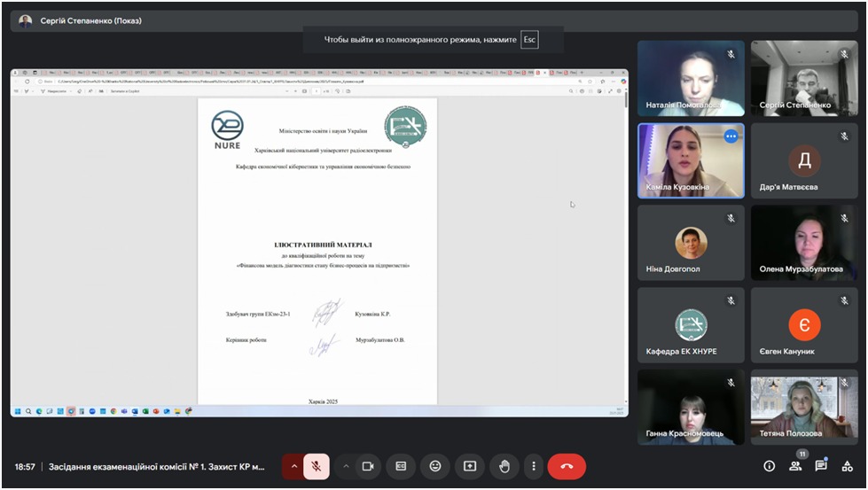Open the three-dot more options menu
The image size is (868, 490).
point(533,466)
